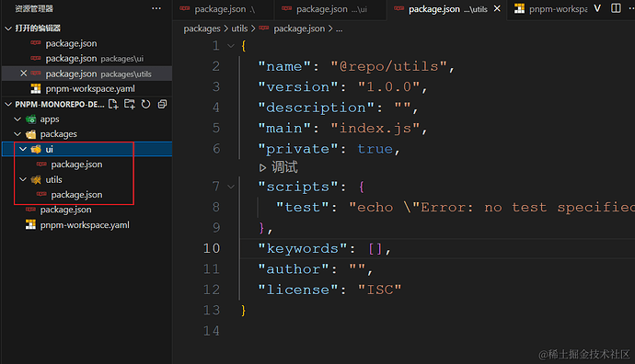Switch to the package.json ...\ui tab
Viewport: 635px width, 364px height.
point(327,9)
